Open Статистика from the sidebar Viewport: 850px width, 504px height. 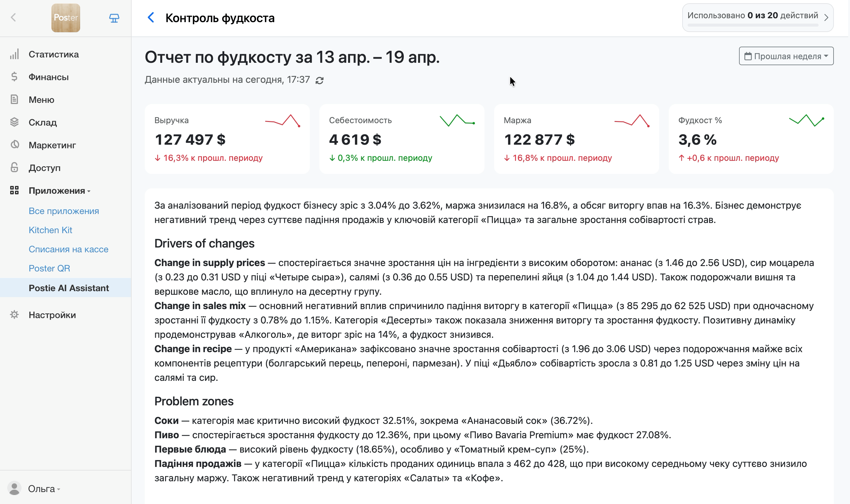tap(53, 54)
